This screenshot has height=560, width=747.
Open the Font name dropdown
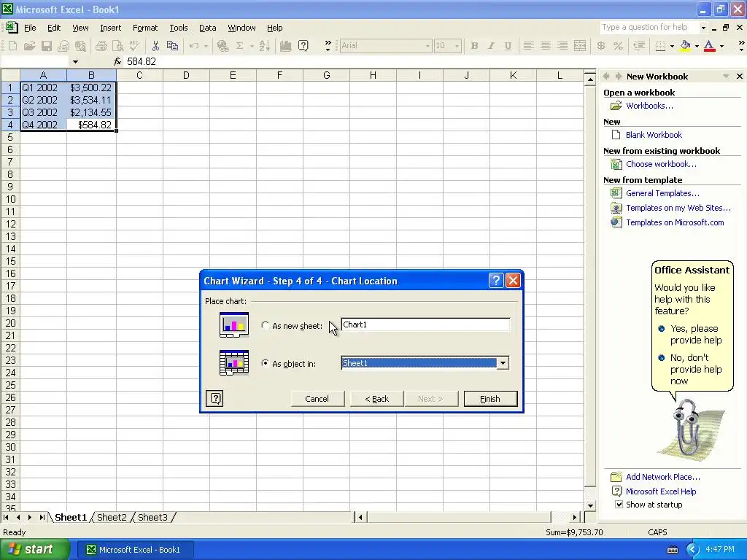coord(427,46)
